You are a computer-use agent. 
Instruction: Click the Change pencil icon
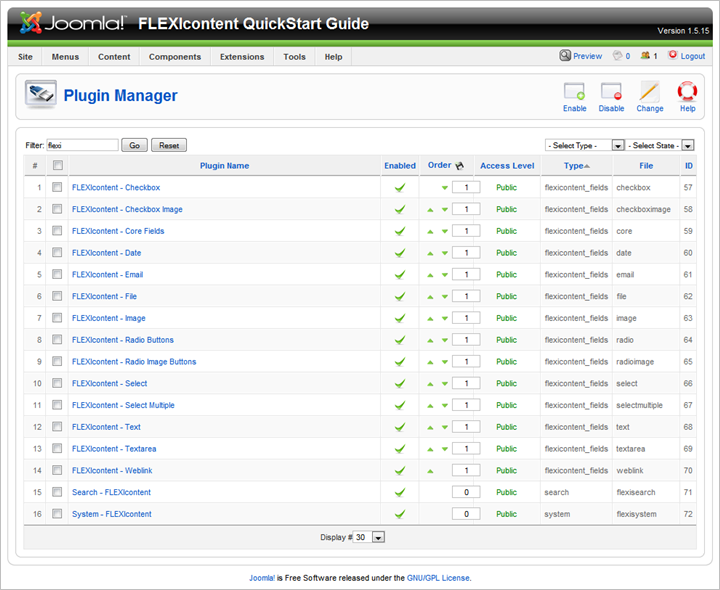tap(649, 92)
